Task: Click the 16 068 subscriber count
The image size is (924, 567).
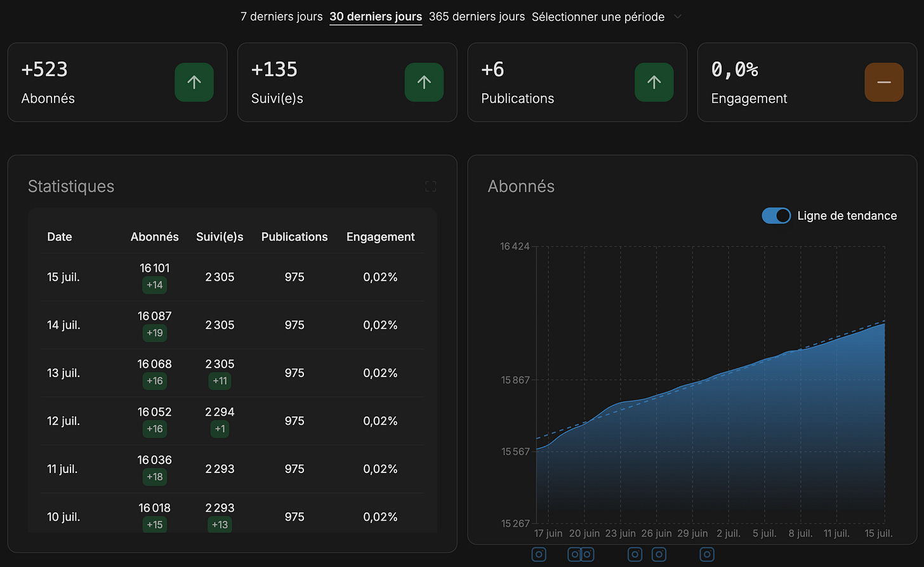Action: click(x=155, y=364)
